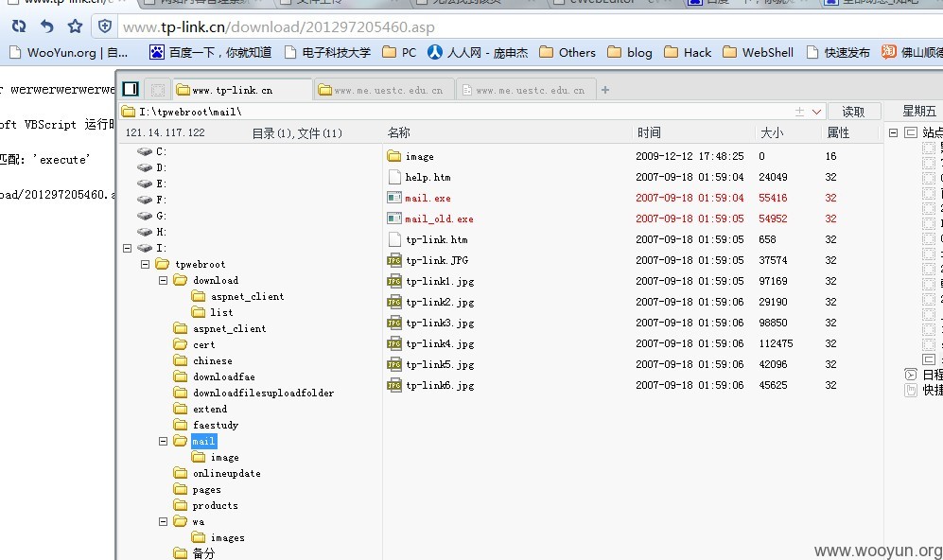Sort by the 时间 column header
Viewport: 943px width, 560px height.
pos(649,132)
